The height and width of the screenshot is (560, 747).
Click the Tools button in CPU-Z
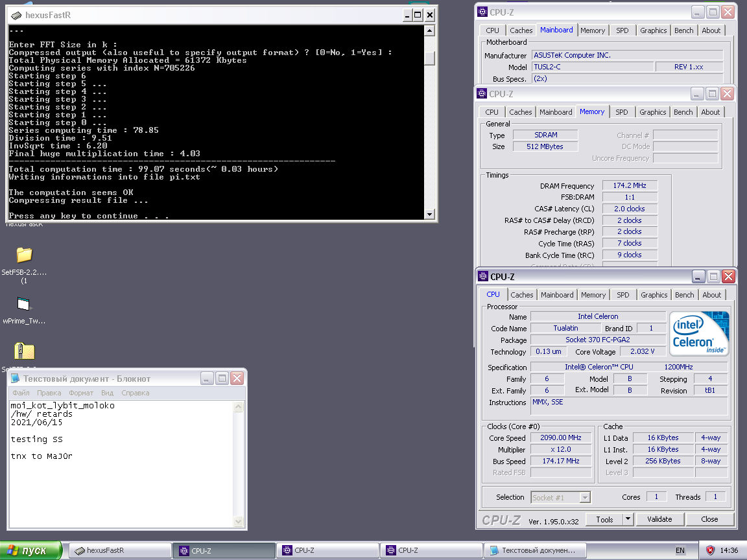click(x=604, y=520)
